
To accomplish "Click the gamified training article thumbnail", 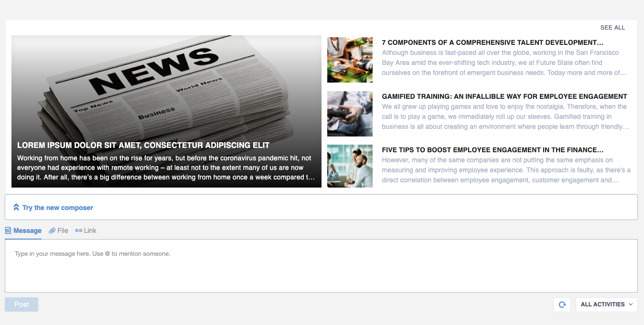I will click(x=350, y=114).
